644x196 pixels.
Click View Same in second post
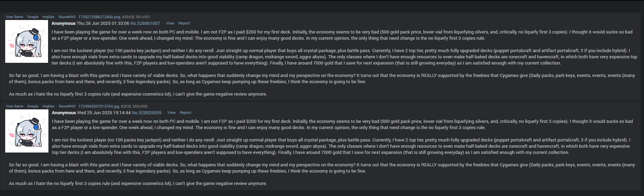[15, 106]
